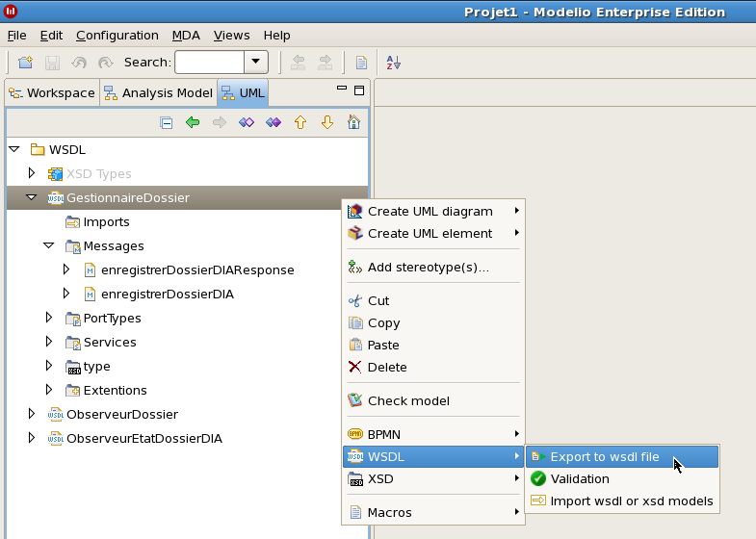Open the Configuration menu
The width and height of the screenshot is (756, 539).
[117, 36]
